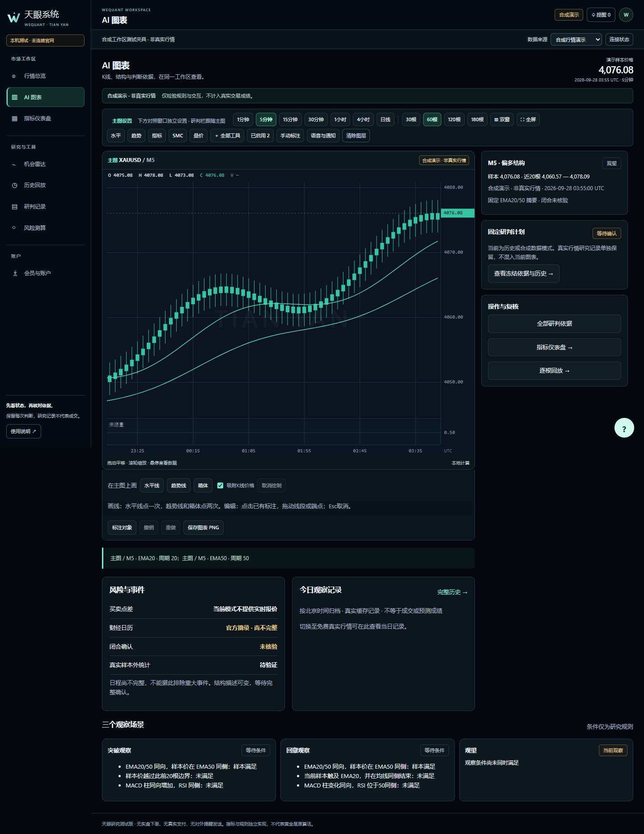
Task: Select the 日线 timeframe
Action: (x=386, y=119)
